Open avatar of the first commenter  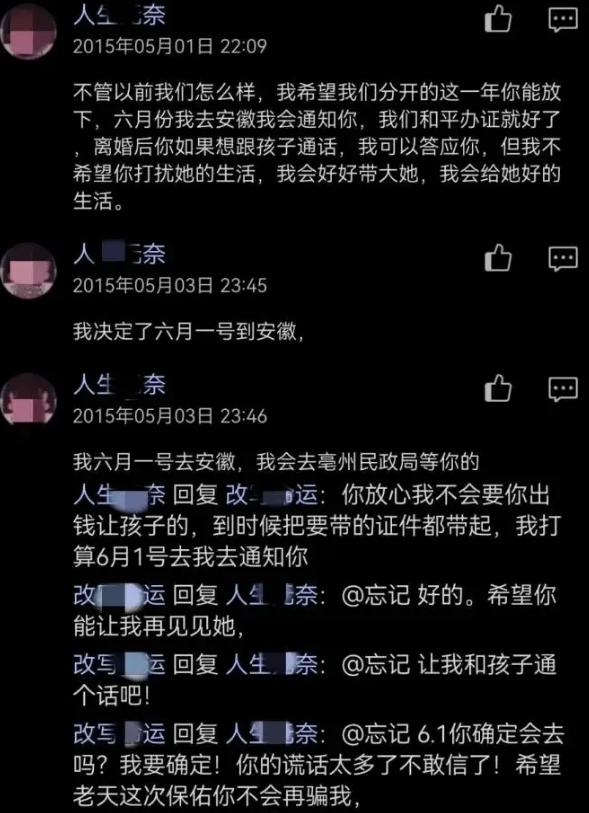coord(29,34)
